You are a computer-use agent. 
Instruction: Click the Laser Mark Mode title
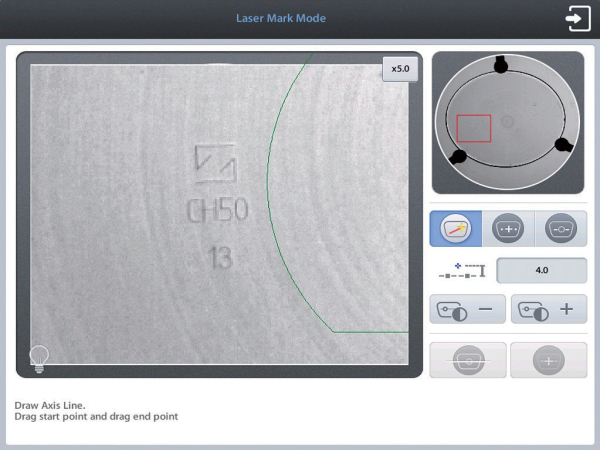[281, 18]
